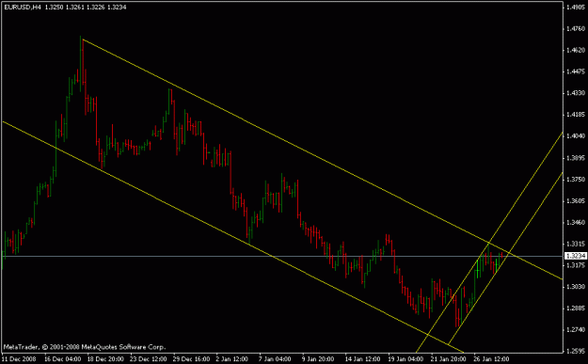Image resolution: width=588 pixels, height=364 pixels.
Task: Select the 1.2595 price level label
Action: (x=576, y=351)
